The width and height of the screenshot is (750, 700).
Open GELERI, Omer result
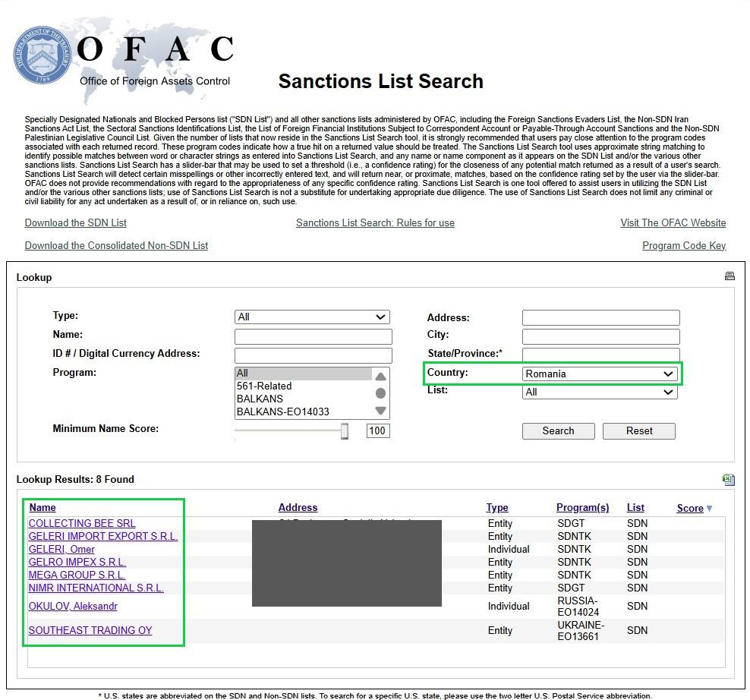(61, 549)
